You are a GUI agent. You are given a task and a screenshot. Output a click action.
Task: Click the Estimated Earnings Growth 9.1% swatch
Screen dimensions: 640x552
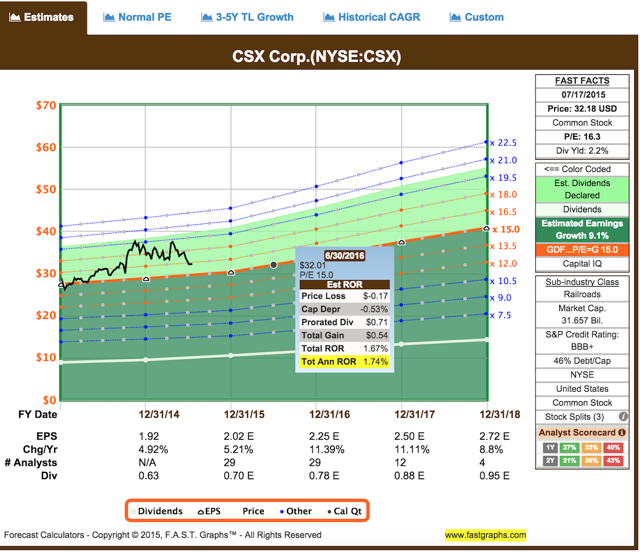[582, 229]
